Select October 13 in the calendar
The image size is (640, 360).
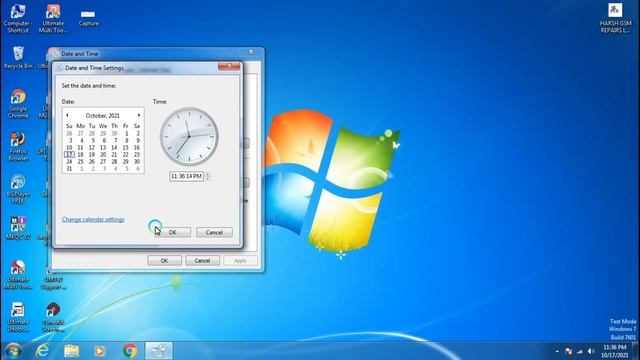tap(103, 148)
